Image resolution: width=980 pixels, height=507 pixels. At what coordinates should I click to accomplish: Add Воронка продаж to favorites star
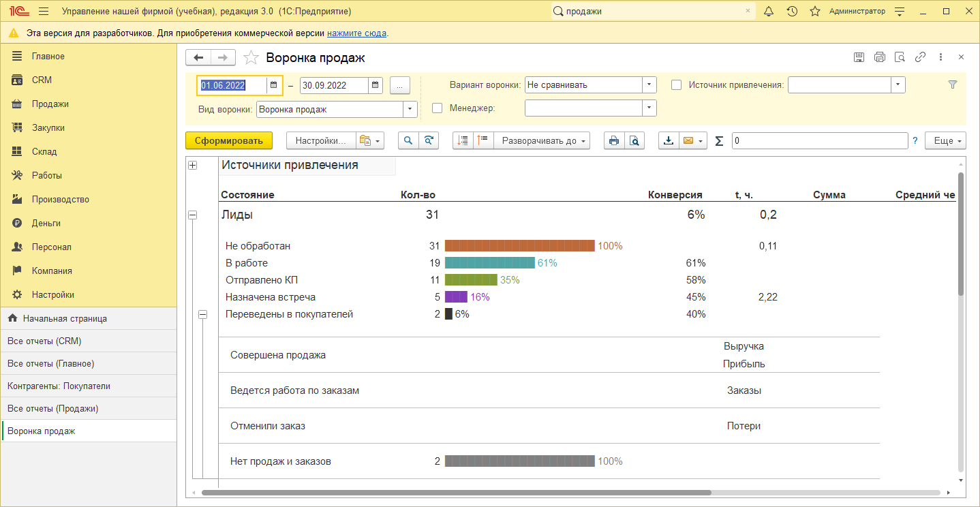[x=251, y=58]
